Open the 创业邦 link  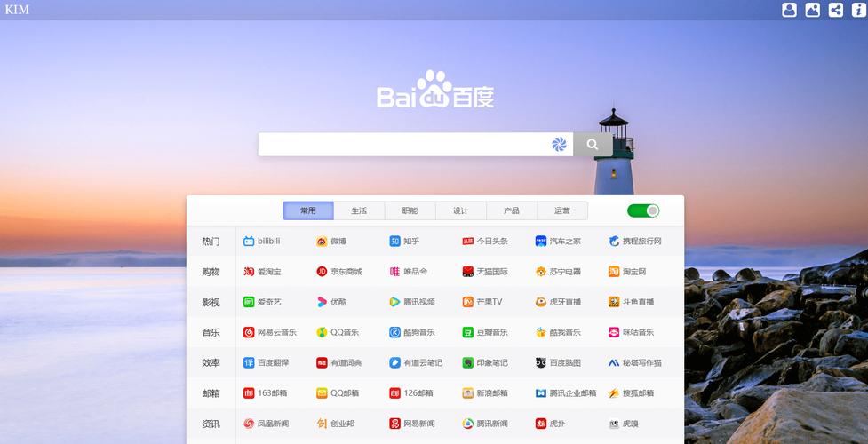(335, 424)
